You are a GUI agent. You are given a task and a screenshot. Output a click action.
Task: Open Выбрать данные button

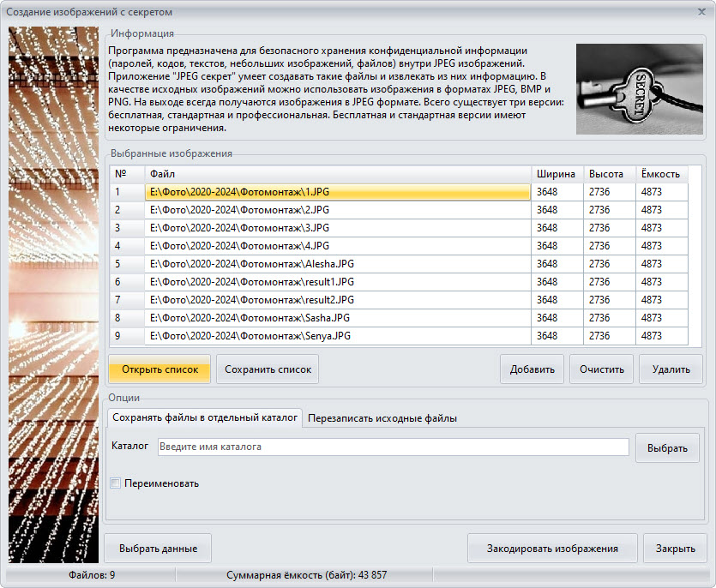(158, 549)
